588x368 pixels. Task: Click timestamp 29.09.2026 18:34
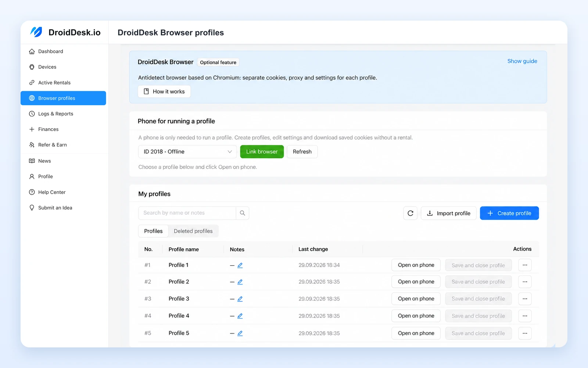[x=319, y=265]
